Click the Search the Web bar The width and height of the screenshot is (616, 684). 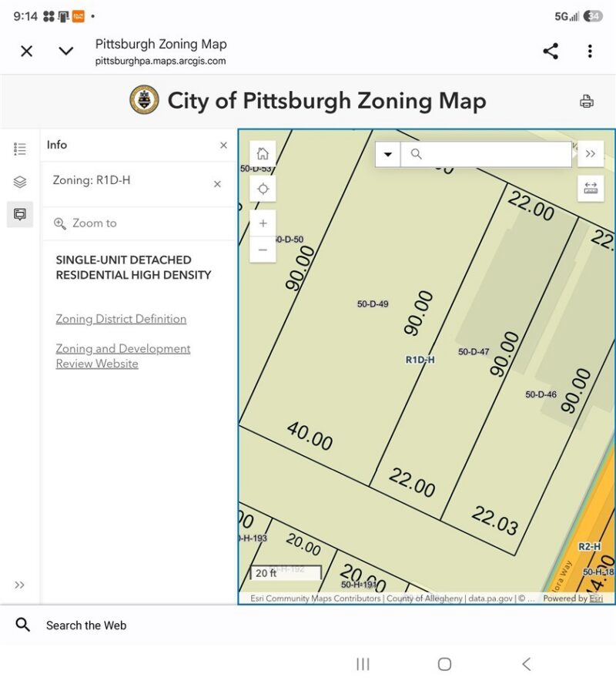pyautogui.click(x=308, y=625)
